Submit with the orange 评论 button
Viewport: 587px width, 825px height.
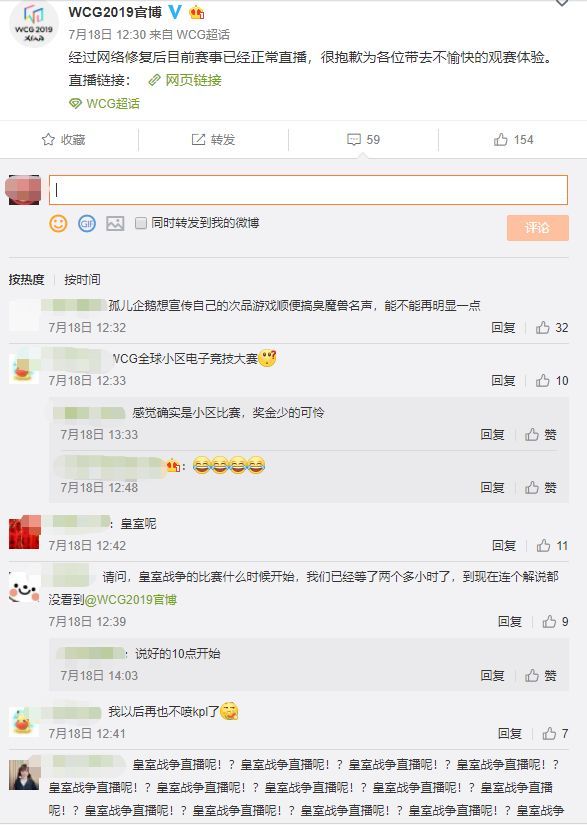(538, 228)
